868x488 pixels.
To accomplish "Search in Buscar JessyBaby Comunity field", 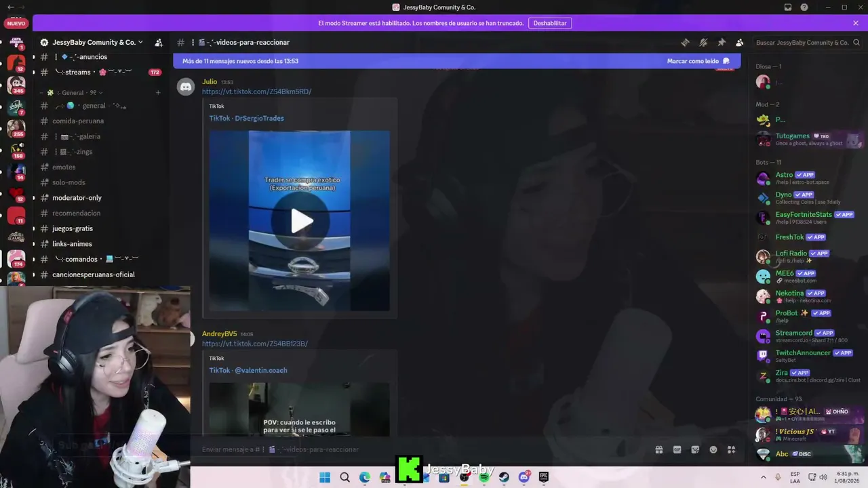I will pos(807,43).
